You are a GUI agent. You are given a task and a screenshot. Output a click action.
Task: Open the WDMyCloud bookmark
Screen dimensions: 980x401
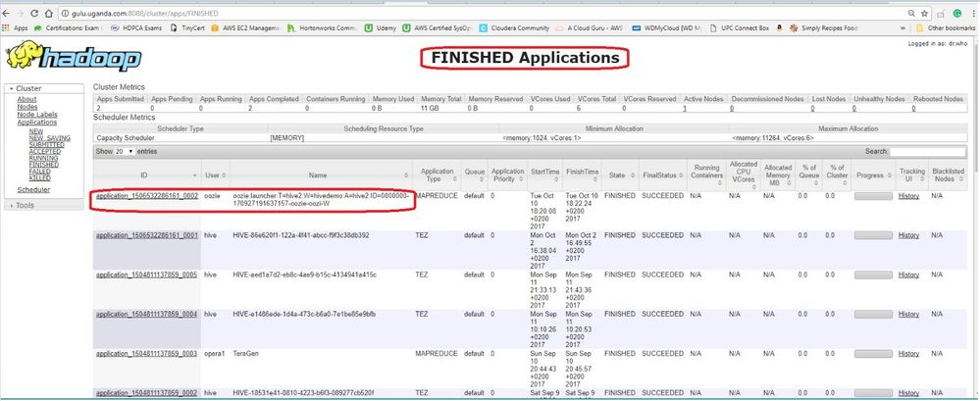tap(667, 28)
